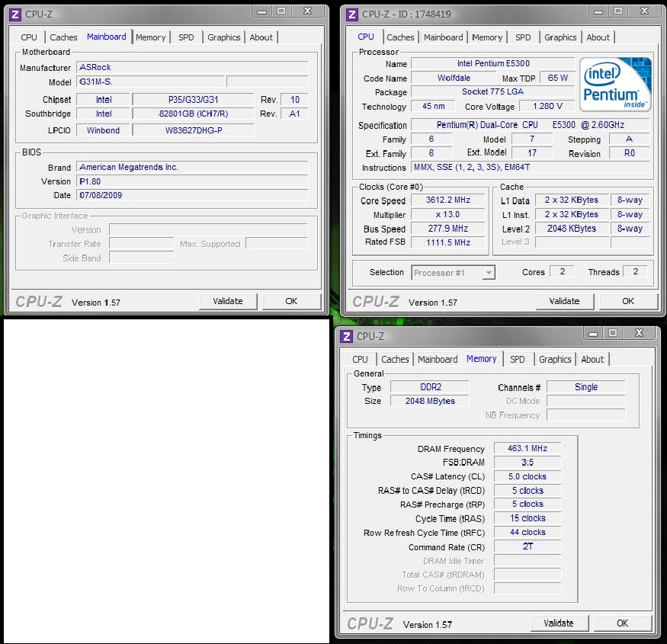Open About tab in ID 1748419 window
Screen dimensions: 667x644
click(598, 37)
